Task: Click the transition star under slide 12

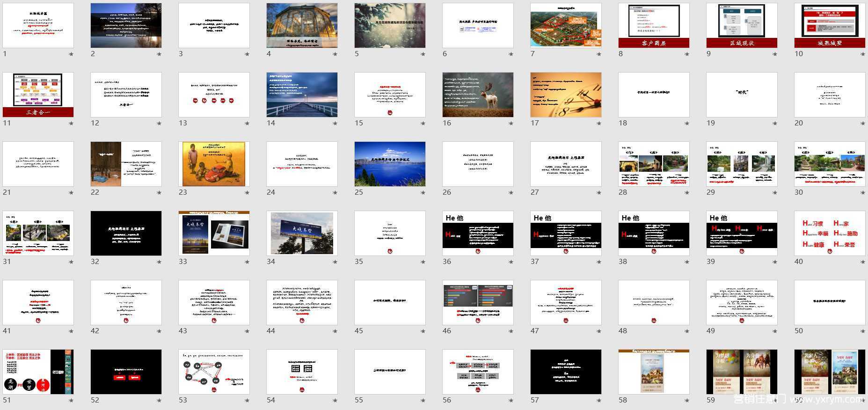Action: tap(159, 124)
